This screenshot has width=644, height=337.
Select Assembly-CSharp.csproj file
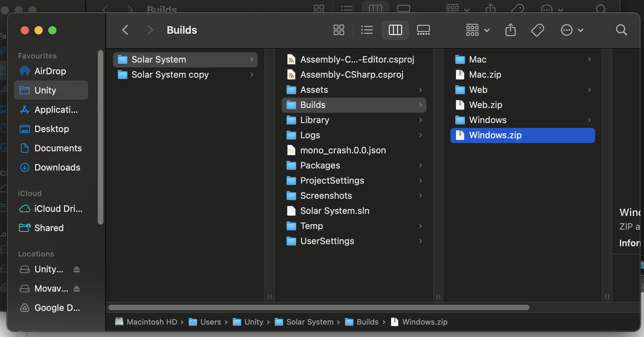click(x=354, y=75)
